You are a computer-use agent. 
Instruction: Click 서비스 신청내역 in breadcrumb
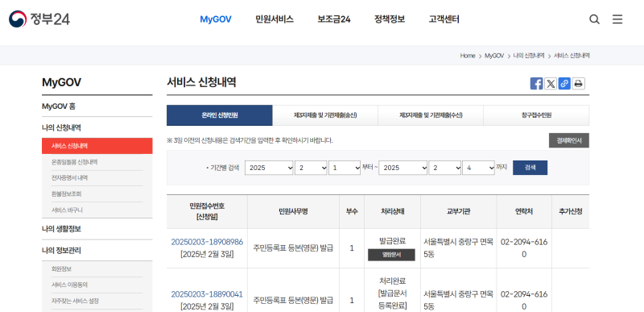tap(572, 56)
